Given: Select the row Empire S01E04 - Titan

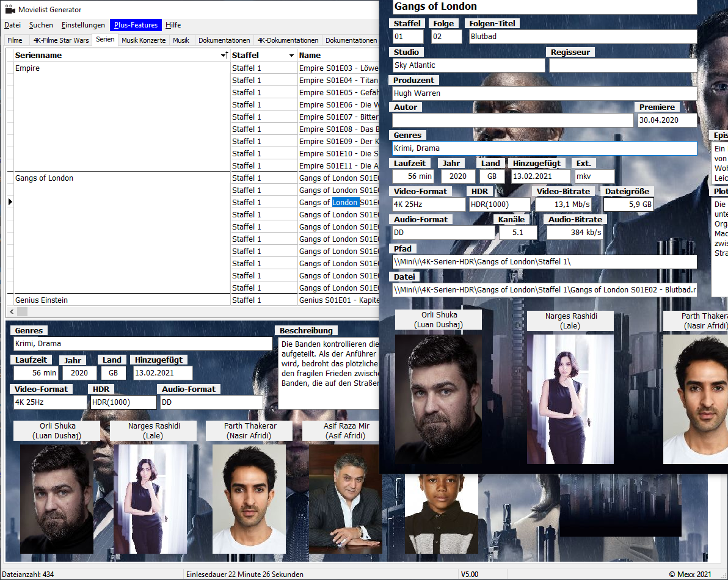Looking at the screenshot, I should click(338, 80).
